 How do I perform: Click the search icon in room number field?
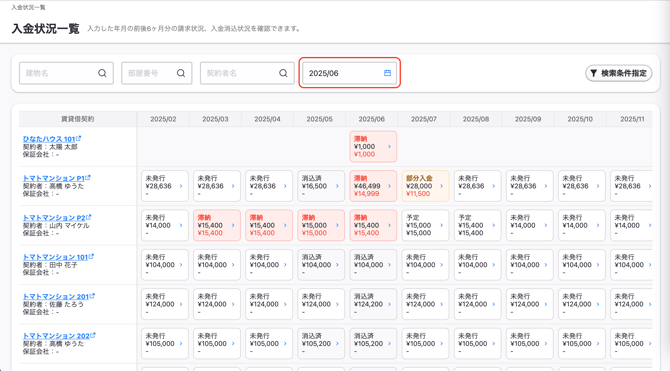(181, 73)
